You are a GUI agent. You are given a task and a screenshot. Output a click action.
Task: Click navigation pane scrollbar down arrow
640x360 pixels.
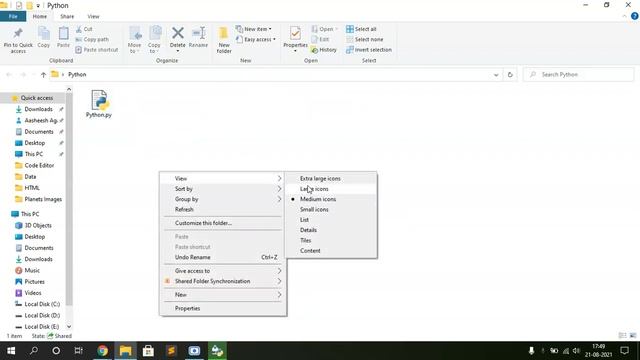point(69,327)
